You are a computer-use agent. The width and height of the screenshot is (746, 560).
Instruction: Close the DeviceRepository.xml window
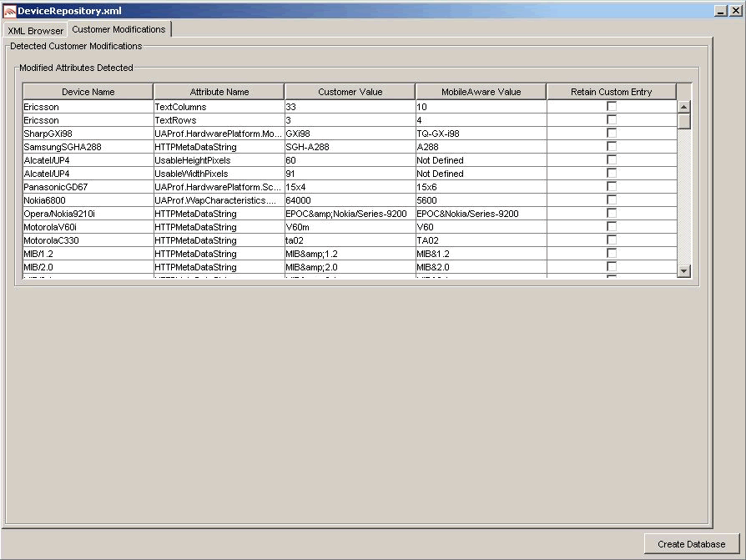click(735, 11)
